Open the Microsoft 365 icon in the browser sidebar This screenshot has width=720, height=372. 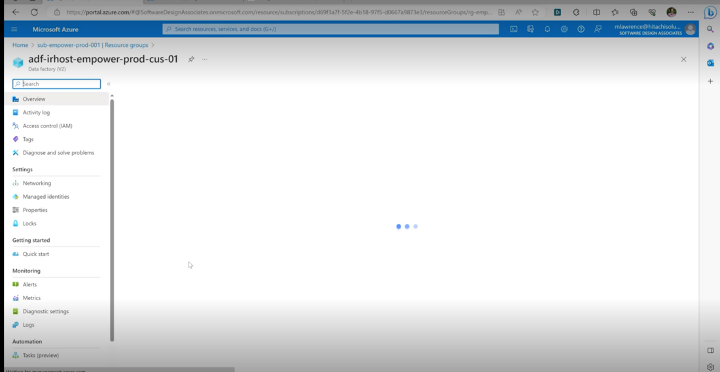coord(710,46)
